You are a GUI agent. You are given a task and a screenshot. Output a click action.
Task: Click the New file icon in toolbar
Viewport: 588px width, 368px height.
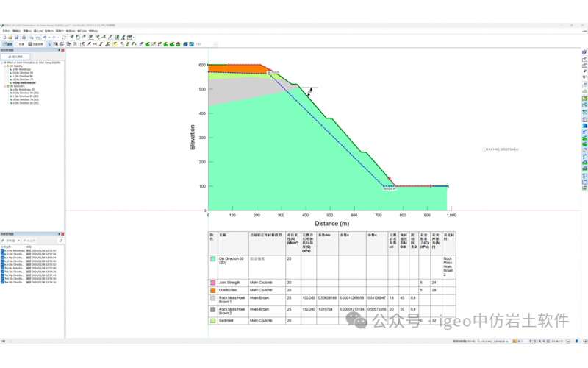click(x=4, y=37)
